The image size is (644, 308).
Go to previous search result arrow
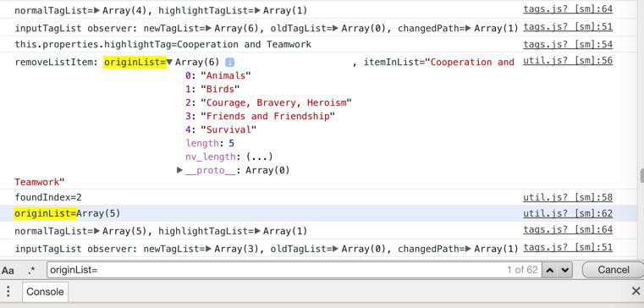pyautogui.click(x=550, y=270)
